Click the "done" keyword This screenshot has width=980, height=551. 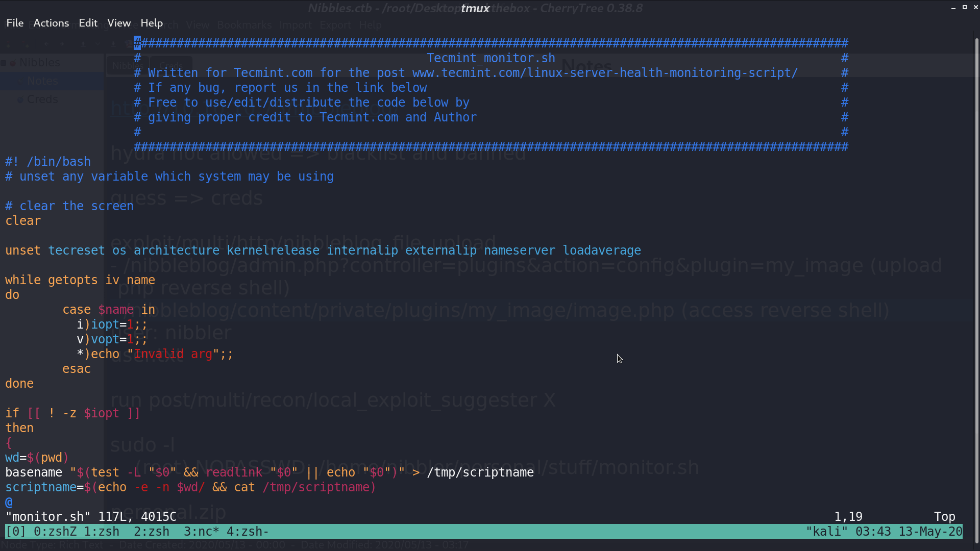tap(19, 384)
